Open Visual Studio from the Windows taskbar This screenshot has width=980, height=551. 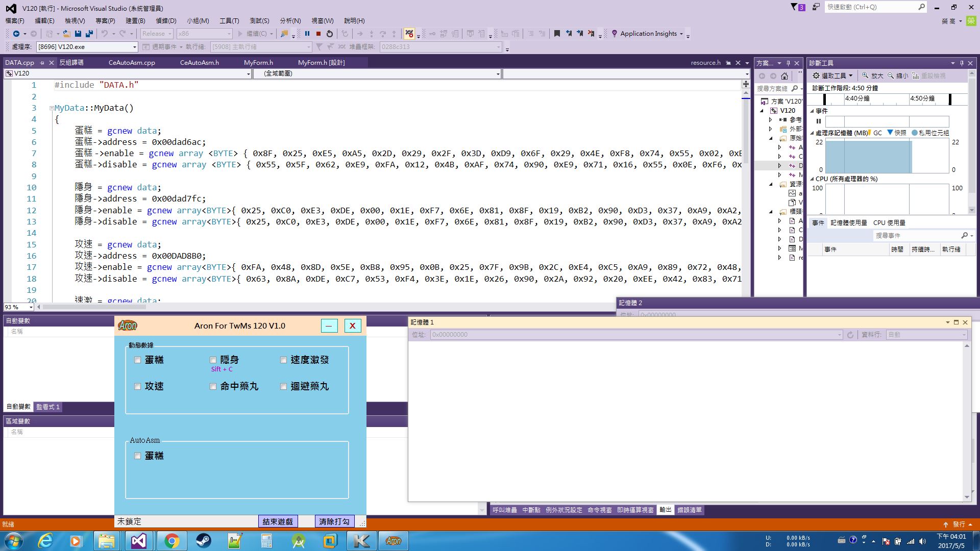(x=139, y=541)
